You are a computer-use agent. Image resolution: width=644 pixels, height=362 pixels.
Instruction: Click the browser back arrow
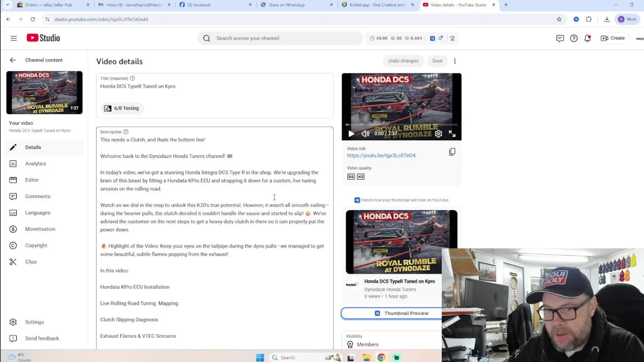pyautogui.click(x=8, y=19)
